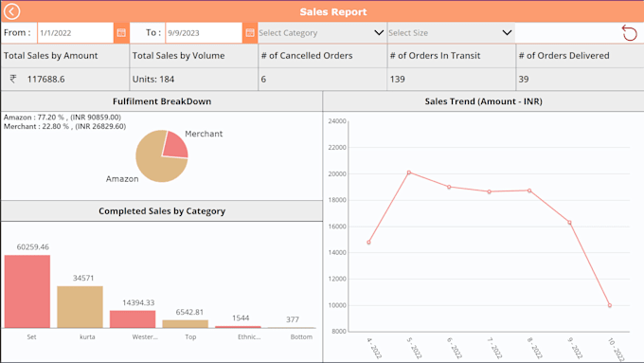644x363 pixels.
Task: Click the orders in transit count 139
Action: click(x=397, y=80)
